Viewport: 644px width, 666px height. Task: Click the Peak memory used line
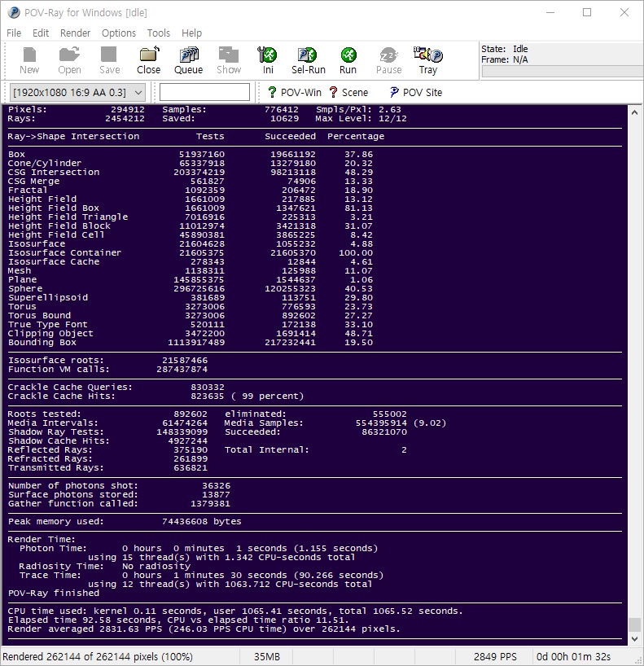[125, 521]
